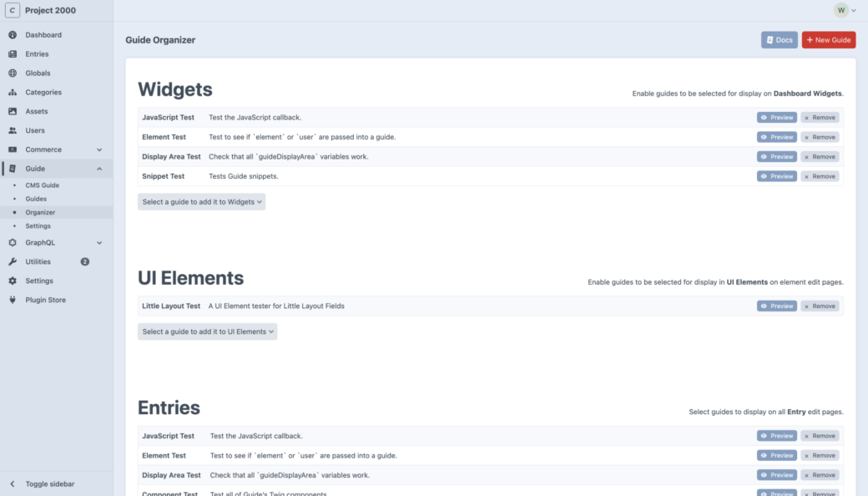Screen dimensions: 868x496
Task: Open the Widgets guide selection dropdown
Action: 201,202
